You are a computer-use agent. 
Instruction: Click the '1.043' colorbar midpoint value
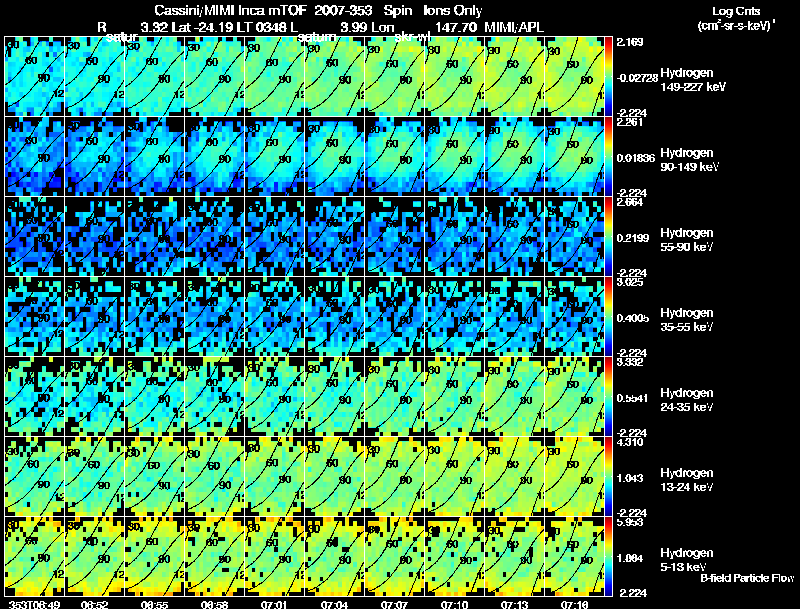630,478
